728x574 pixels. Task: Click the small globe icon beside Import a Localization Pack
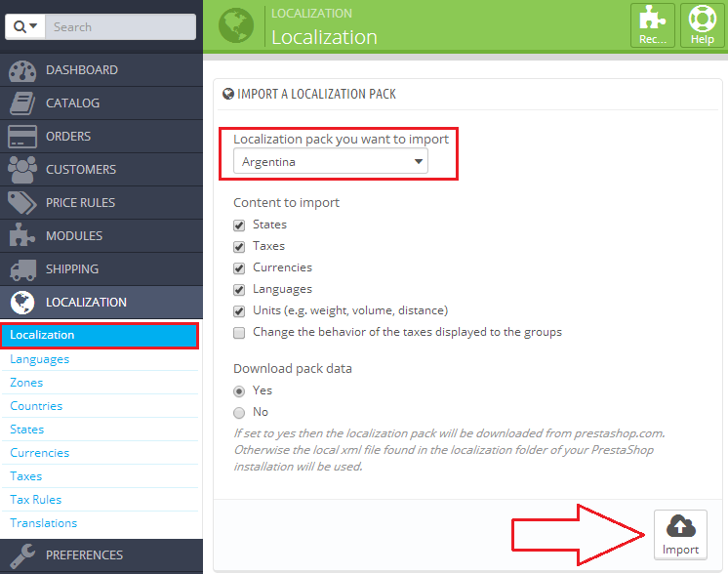point(228,95)
